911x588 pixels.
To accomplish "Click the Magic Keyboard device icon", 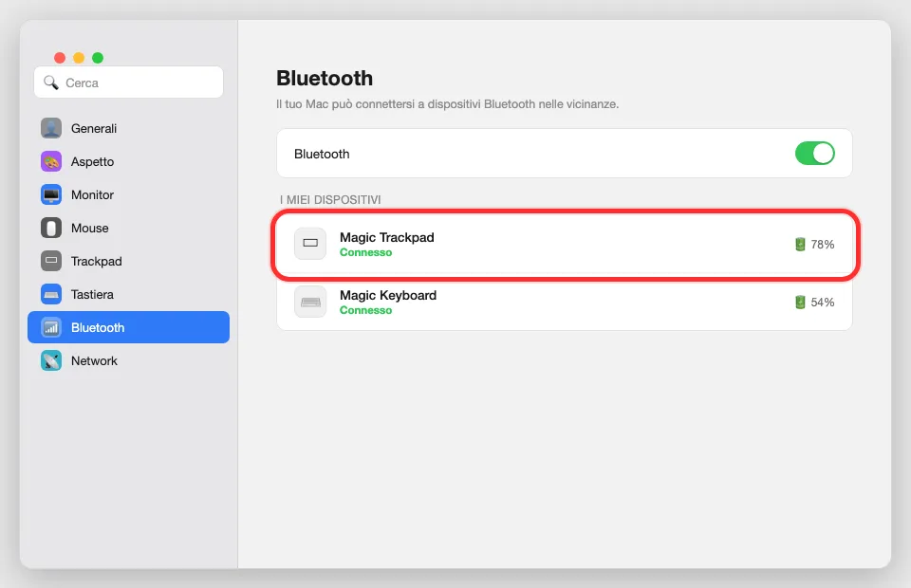I will 310,302.
